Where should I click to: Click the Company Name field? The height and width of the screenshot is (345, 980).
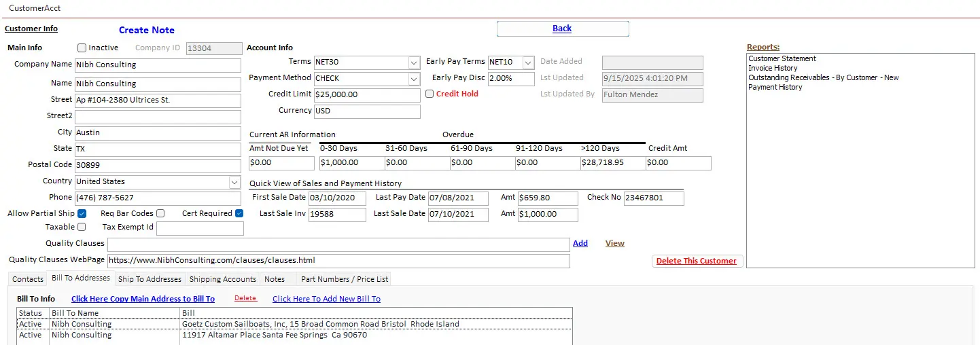click(x=158, y=65)
